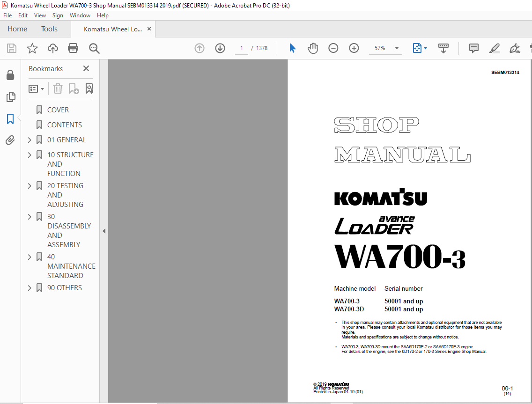Viewport: 532px width, 404px height.
Task: Collapse navigation pane with side arrow
Action: click(104, 231)
